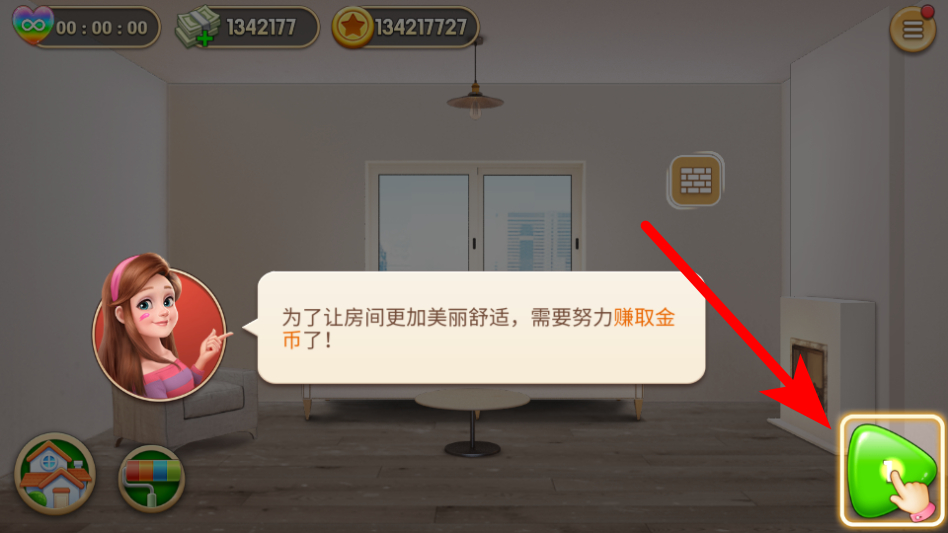Select the window on back wall

(475, 216)
